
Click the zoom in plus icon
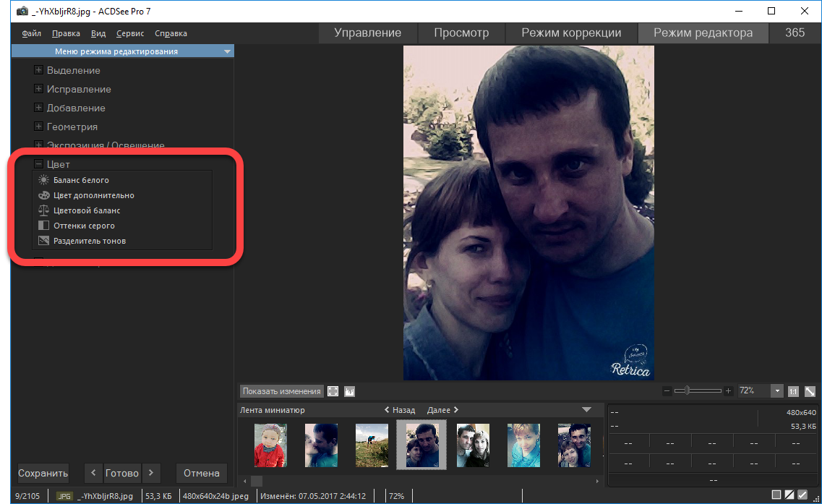(x=728, y=391)
